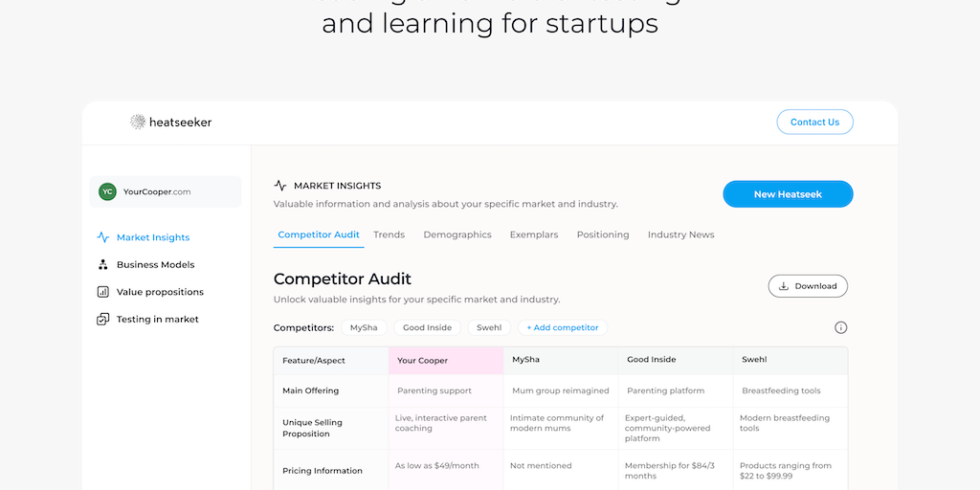
Task: Switch to the Demographics tab
Action: point(457,234)
